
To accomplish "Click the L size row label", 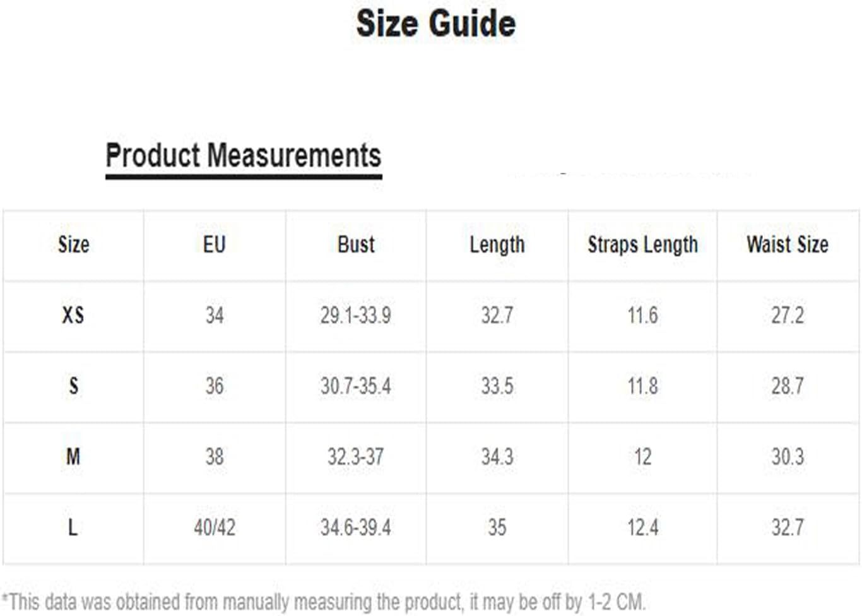I will (73, 527).
